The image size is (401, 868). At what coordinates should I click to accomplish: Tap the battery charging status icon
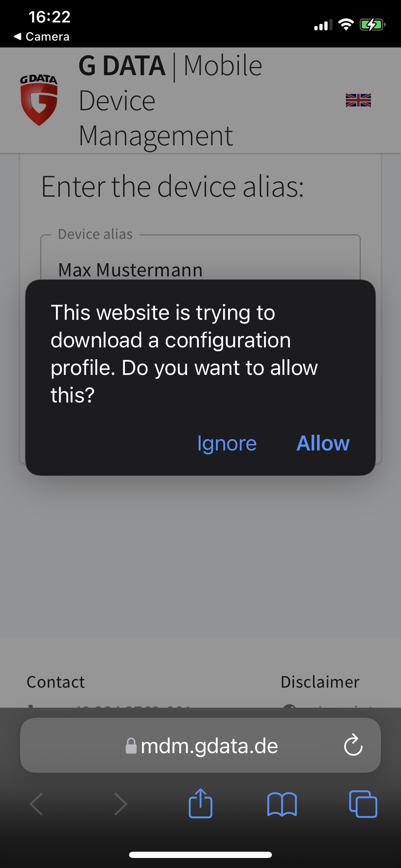coord(373,25)
